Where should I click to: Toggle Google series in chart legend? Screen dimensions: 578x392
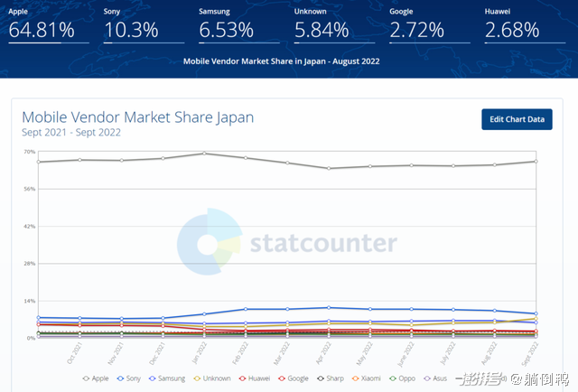294,378
